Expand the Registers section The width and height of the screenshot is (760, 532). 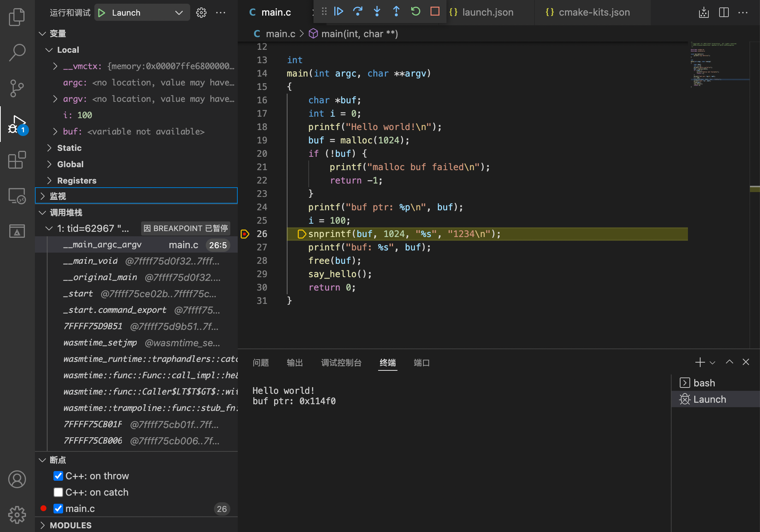pyautogui.click(x=77, y=181)
